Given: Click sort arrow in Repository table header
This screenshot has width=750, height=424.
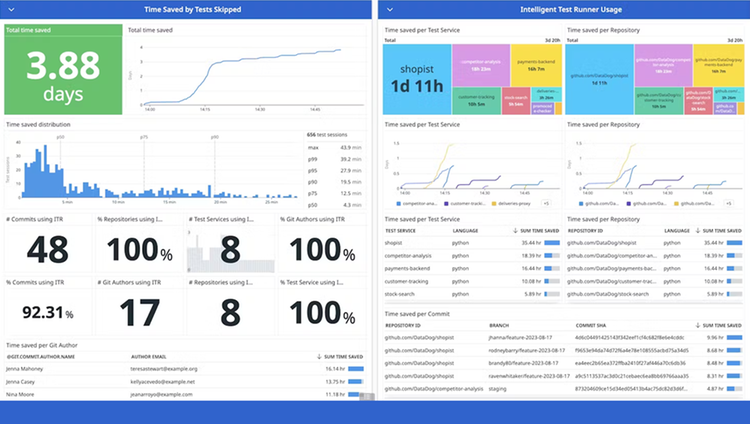Looking at the screenshot, I should (x=698, y=231).
